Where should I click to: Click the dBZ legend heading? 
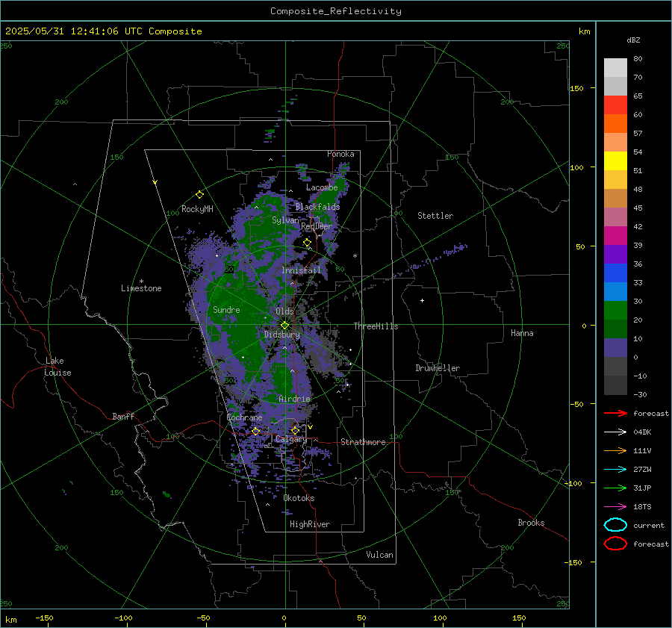(x=633, y=40)
